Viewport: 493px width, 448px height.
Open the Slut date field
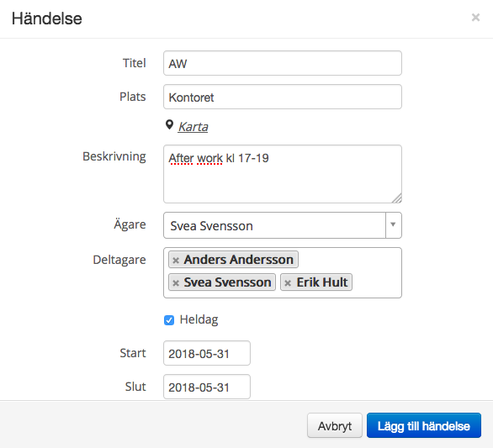[x=207, y=387]
